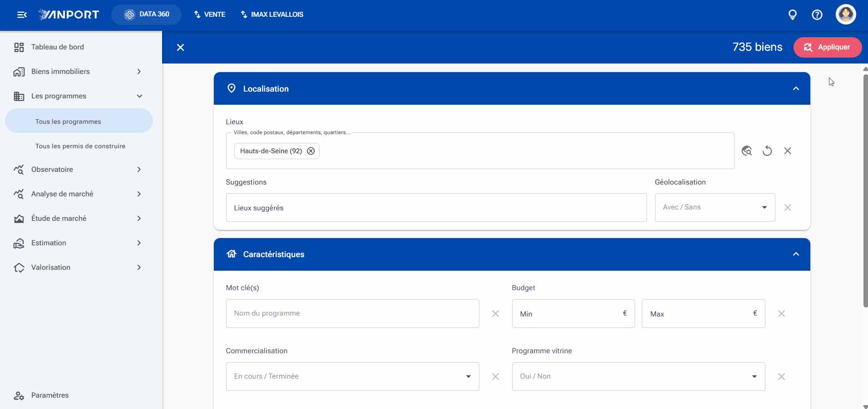Click the Localisation pin icon

[x=232, y=88]
